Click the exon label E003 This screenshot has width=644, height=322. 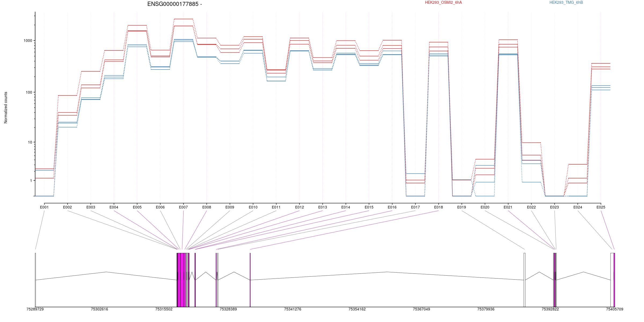coord(91,207)
